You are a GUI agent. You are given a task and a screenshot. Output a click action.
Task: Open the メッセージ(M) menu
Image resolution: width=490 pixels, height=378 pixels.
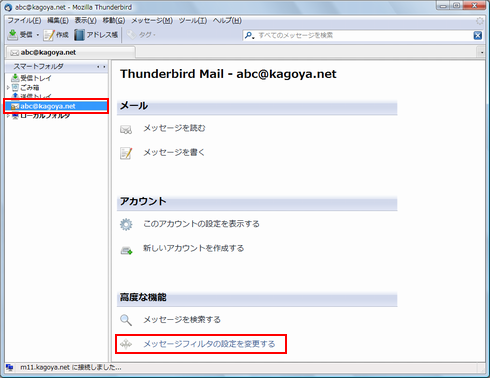pos(152,21)
